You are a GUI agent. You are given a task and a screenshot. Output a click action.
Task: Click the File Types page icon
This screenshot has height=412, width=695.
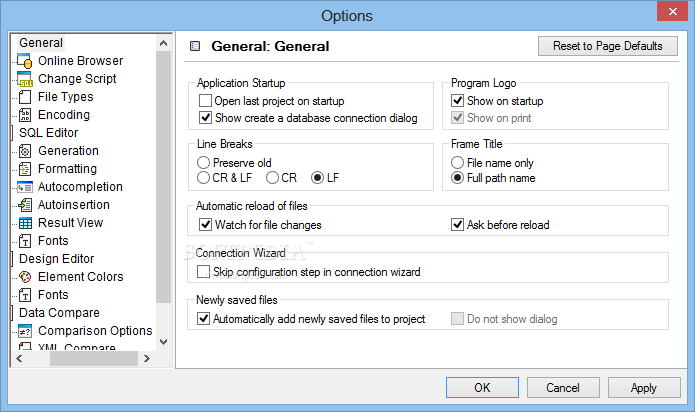25,97
